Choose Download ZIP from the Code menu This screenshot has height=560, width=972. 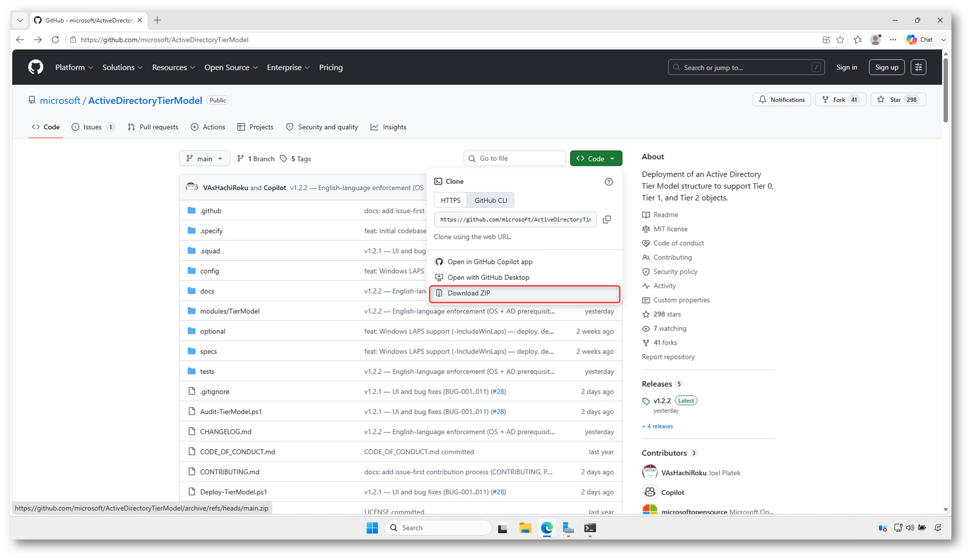(x=525, y=293)
